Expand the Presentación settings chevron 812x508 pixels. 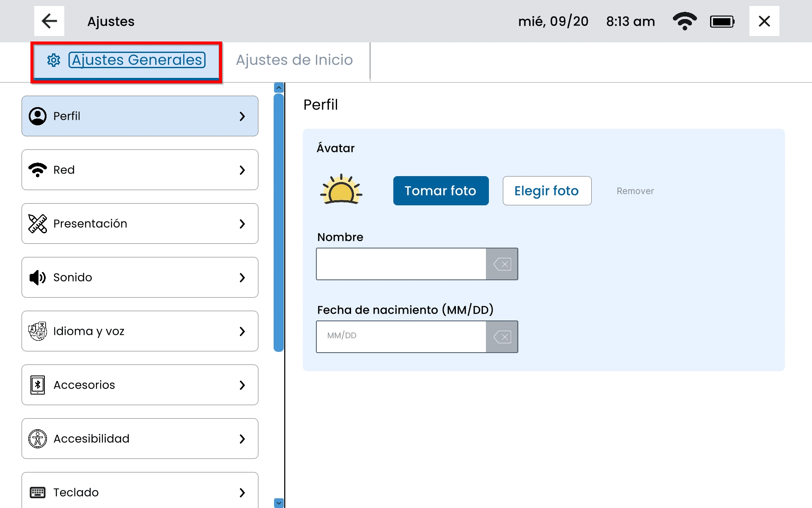[242, 224]
